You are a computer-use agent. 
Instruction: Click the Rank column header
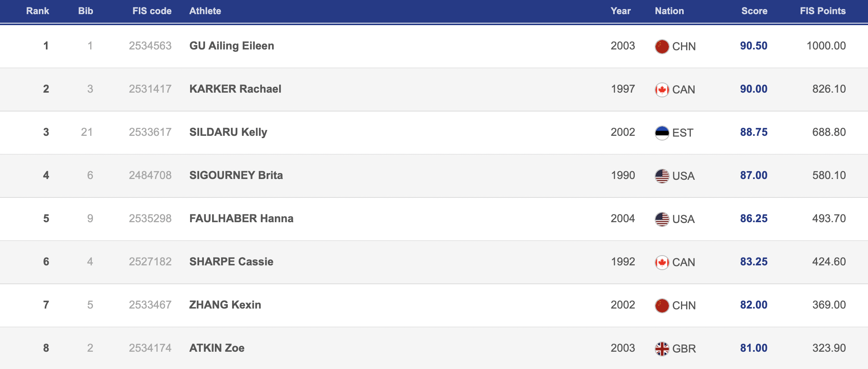pyautogui.click(x=38, y=11)
